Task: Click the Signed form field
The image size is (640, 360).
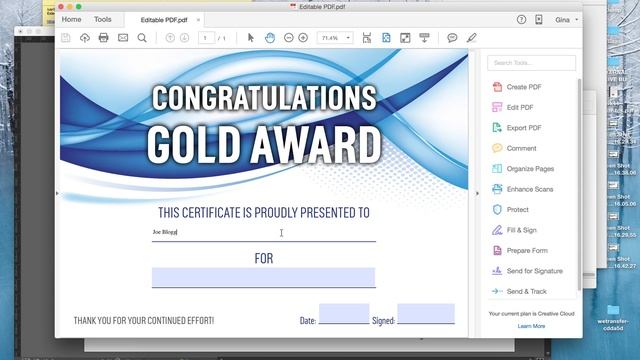Action: (426, 313)
